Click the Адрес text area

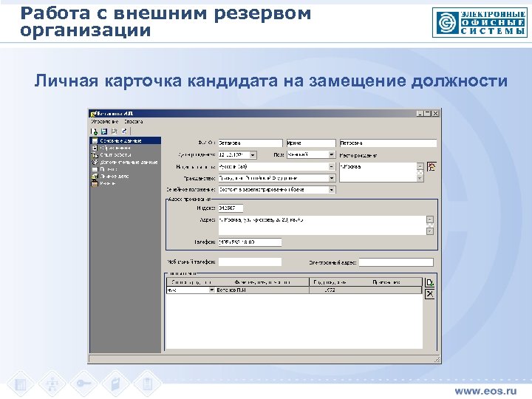pyautogui.click(x=322, y=225)
